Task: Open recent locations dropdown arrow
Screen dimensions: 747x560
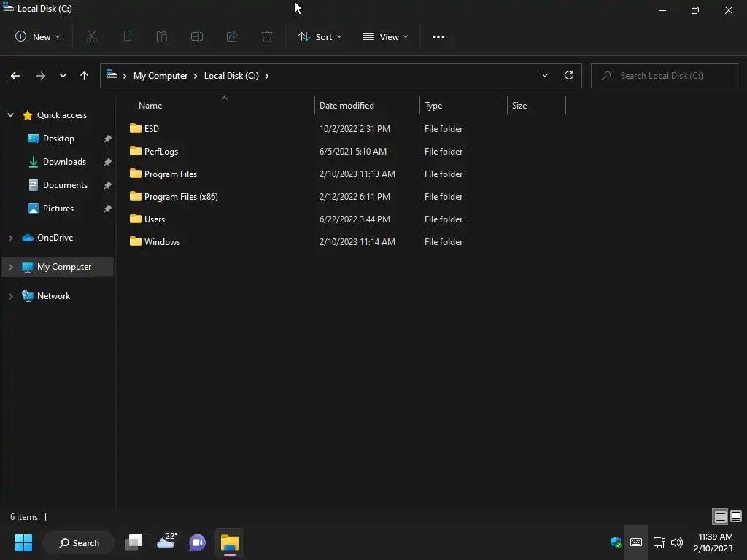Action: (63, 76)
